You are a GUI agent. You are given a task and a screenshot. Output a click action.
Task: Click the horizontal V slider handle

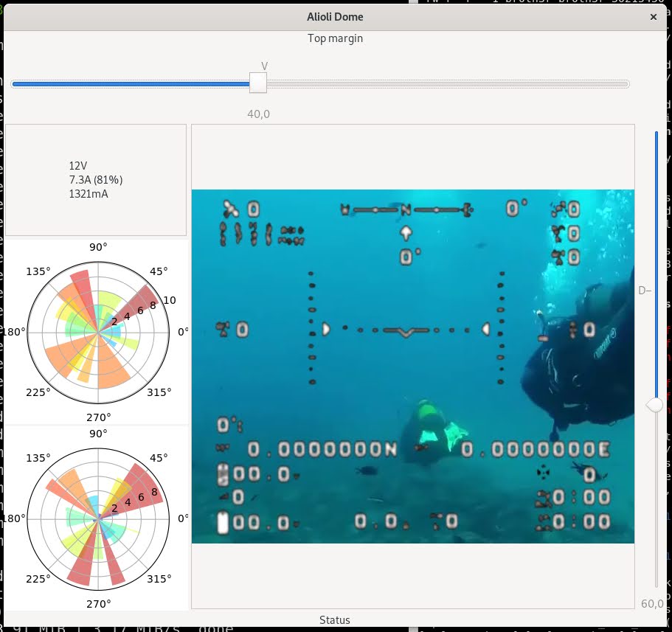[258, 83]
